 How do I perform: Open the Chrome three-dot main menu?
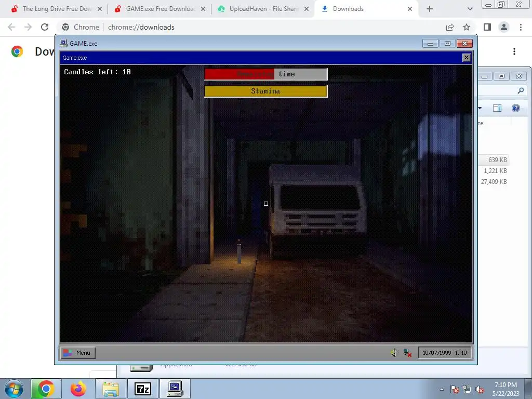[521, 27]
